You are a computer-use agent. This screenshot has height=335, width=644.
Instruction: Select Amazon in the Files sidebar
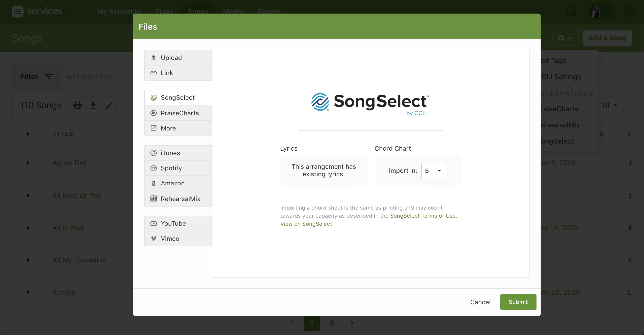click(x=172, y=183)
